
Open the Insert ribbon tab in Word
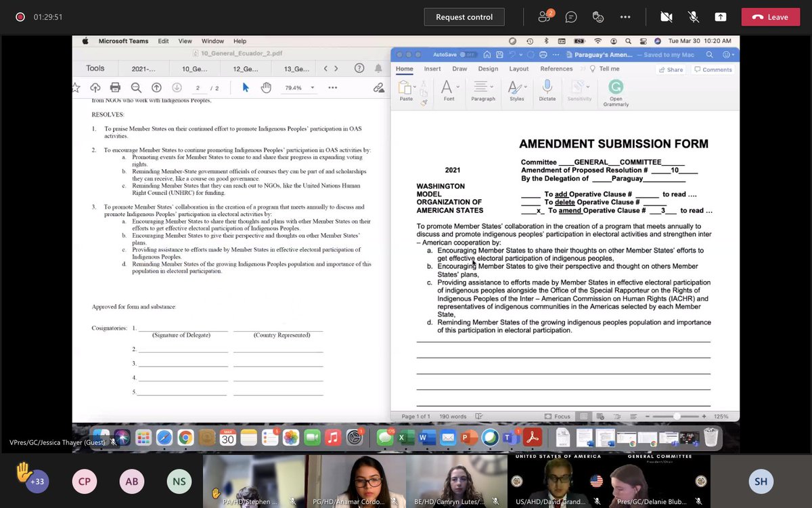432,68
